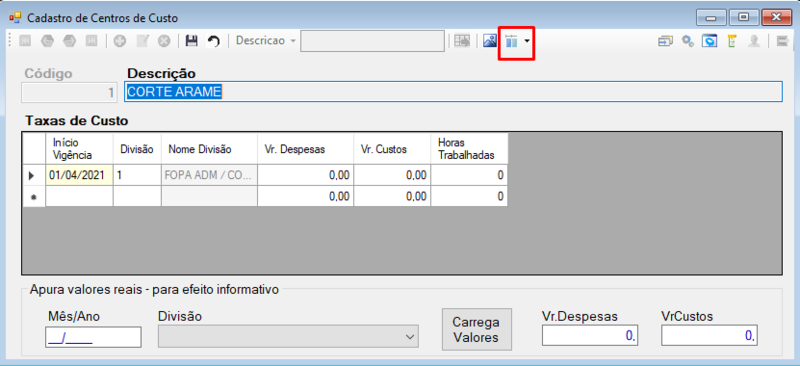800x366 pixels.
Task: Click the Divisão cell with value 1
Action: coord(137,175)
